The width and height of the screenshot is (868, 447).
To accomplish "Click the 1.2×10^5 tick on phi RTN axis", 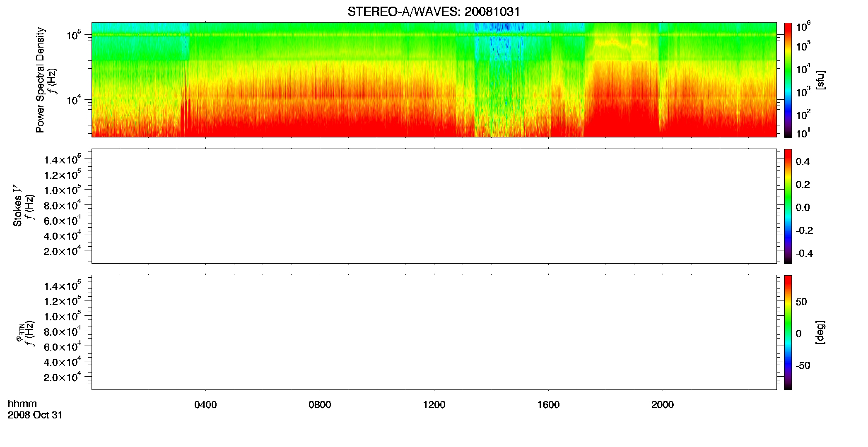I will 63,301.
